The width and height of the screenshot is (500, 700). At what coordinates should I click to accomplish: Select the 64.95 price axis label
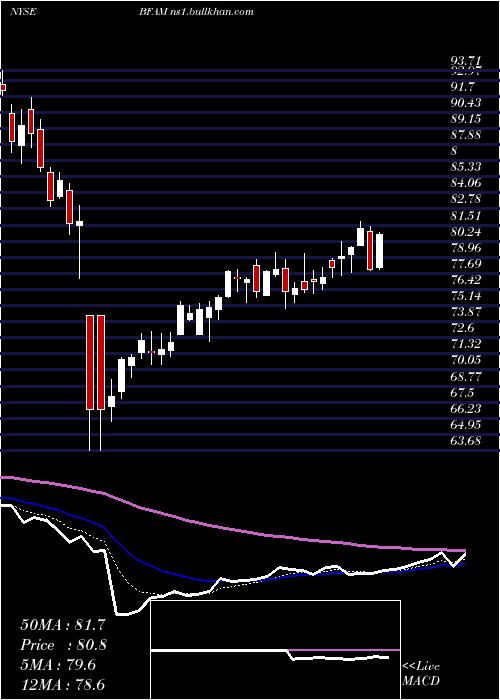click(x=466, y=425)
